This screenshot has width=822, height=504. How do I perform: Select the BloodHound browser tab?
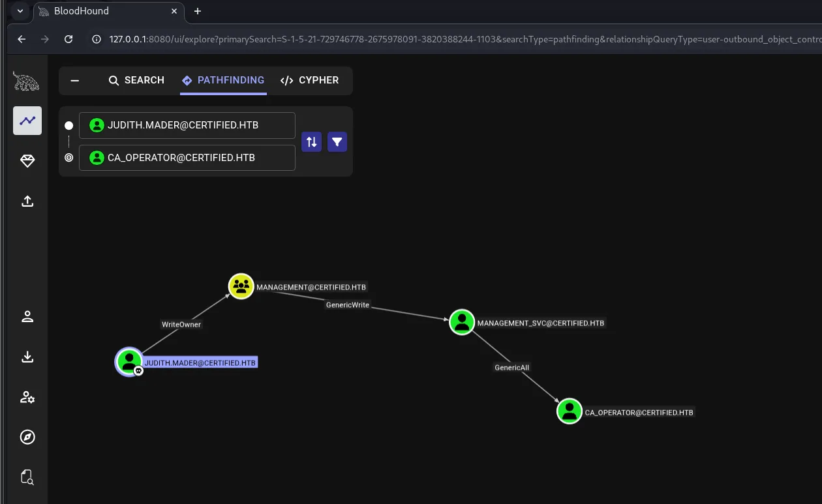point(108,11)
